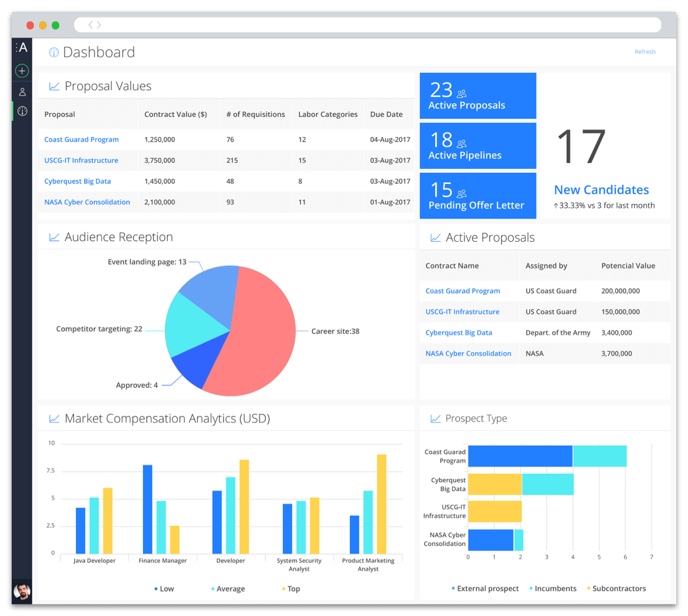Click the green plus add icon in sidebar

(x=22, y=71)
